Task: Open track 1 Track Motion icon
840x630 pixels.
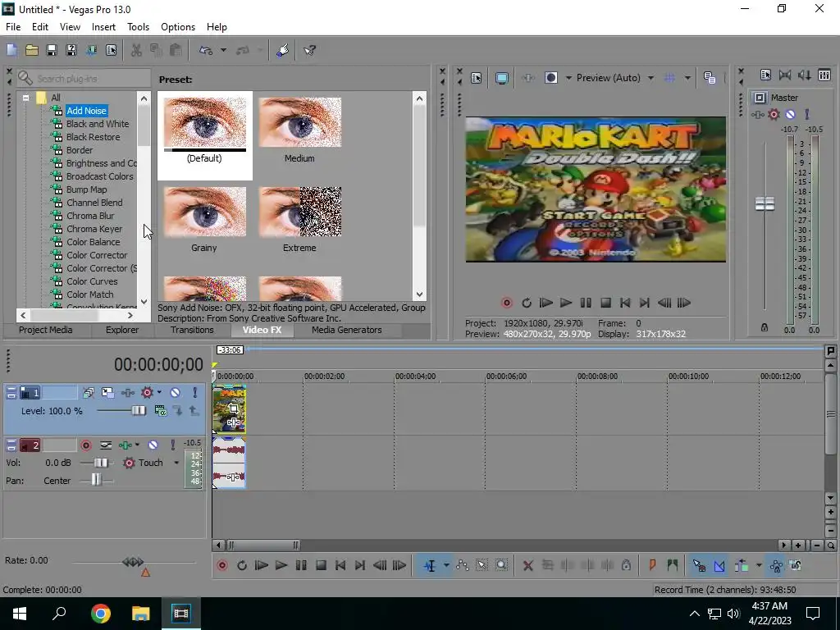Action: pyautogui.click(x=107, y=393)
